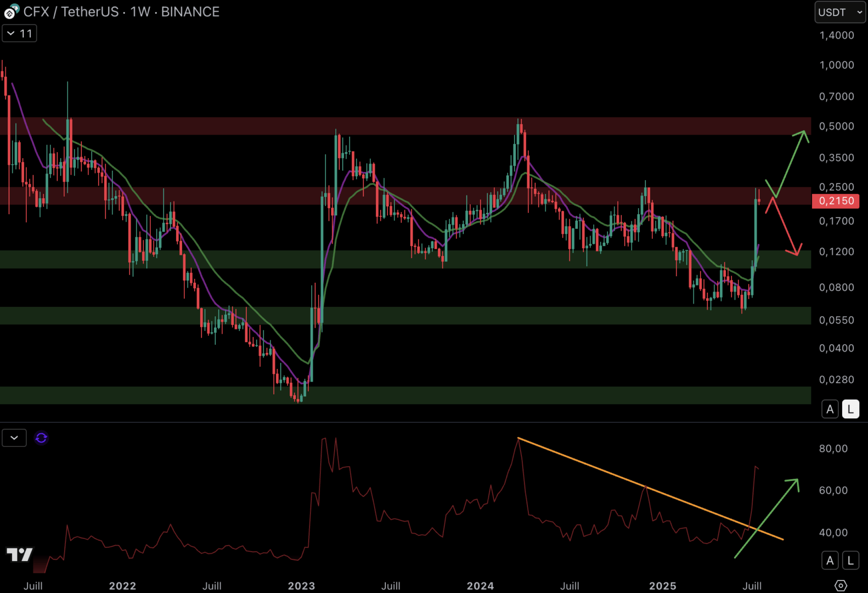
Task: Click the 1,0000 price axis label
Action: tap(836, 65)
